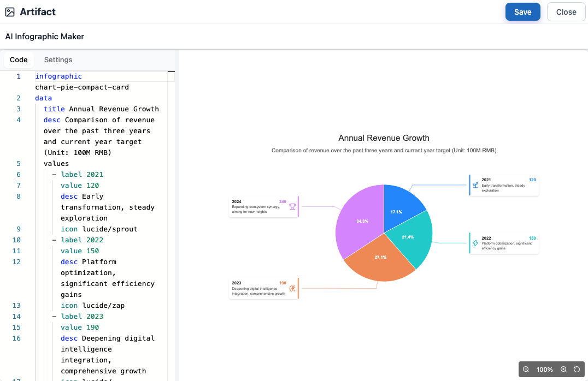
Task: Click the '- label 2023' code line
Action: point(78,316)
